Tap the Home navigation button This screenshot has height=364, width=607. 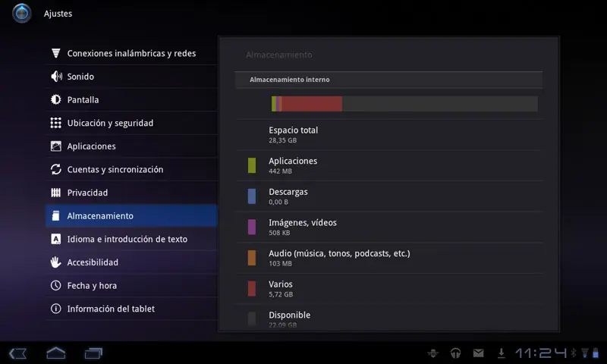55,353
